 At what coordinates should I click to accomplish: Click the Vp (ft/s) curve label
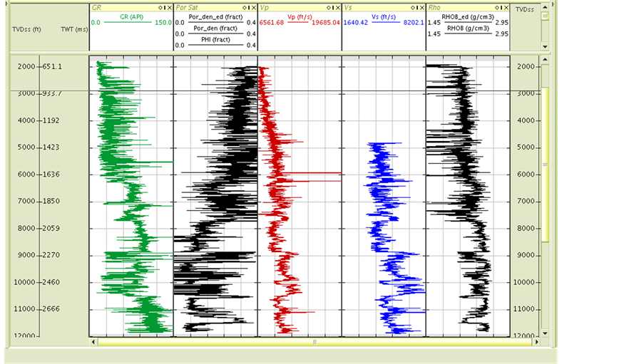pos(300,16)
